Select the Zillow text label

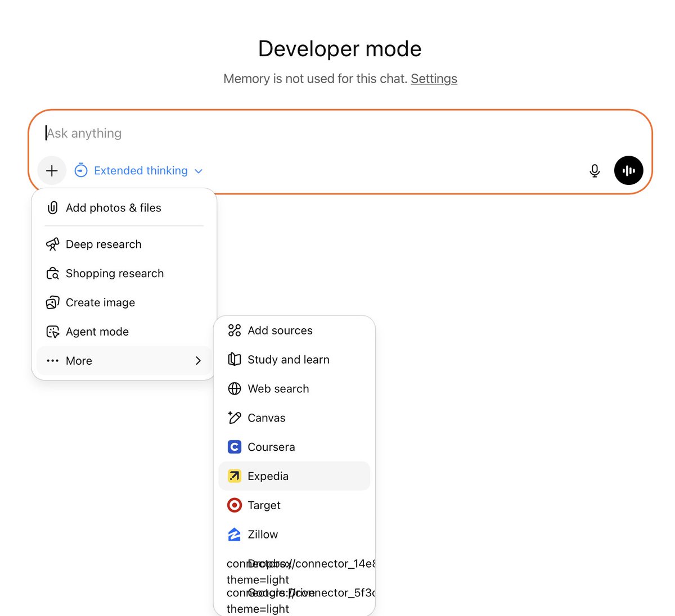pos(263,535)
